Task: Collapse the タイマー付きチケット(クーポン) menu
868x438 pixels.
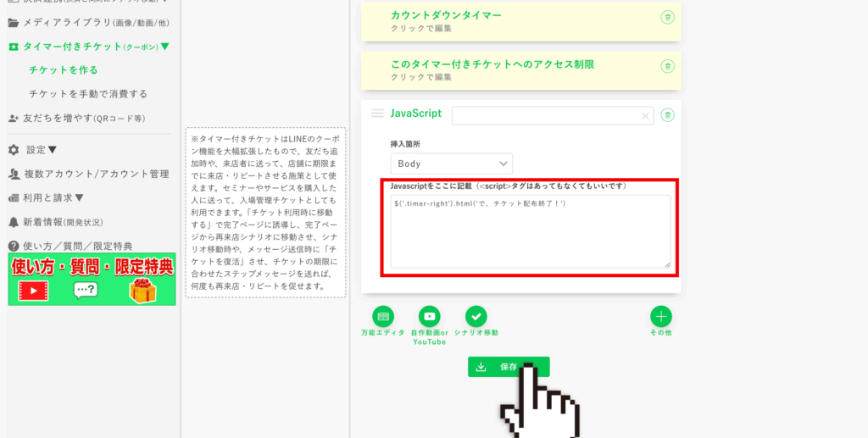Action: tap(165, 47)
